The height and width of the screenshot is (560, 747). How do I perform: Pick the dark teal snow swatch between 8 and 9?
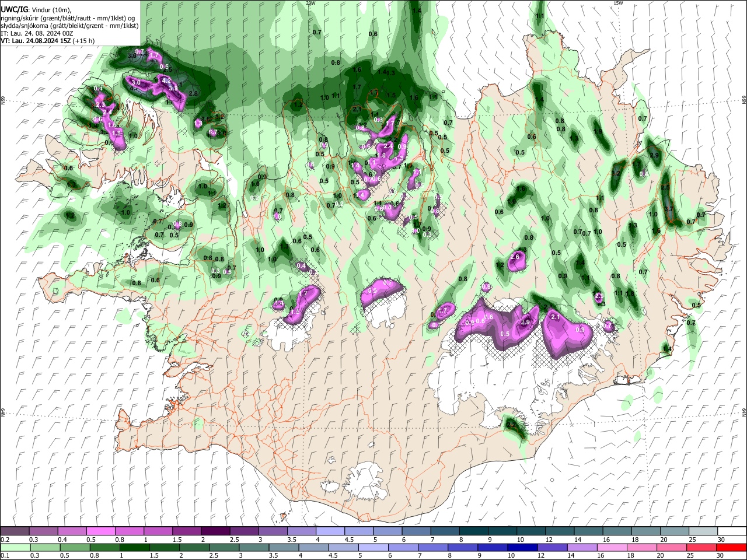pos(474,531)
